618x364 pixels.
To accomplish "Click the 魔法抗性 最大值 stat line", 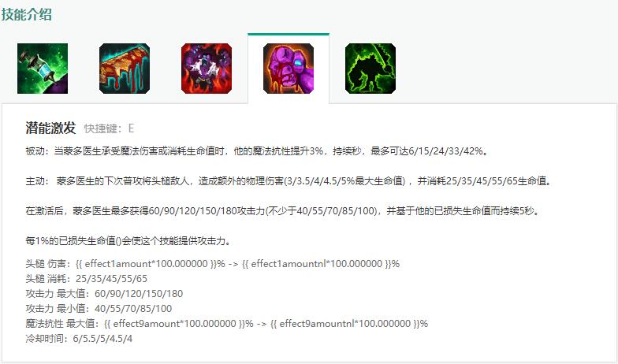I will point(227,323).
